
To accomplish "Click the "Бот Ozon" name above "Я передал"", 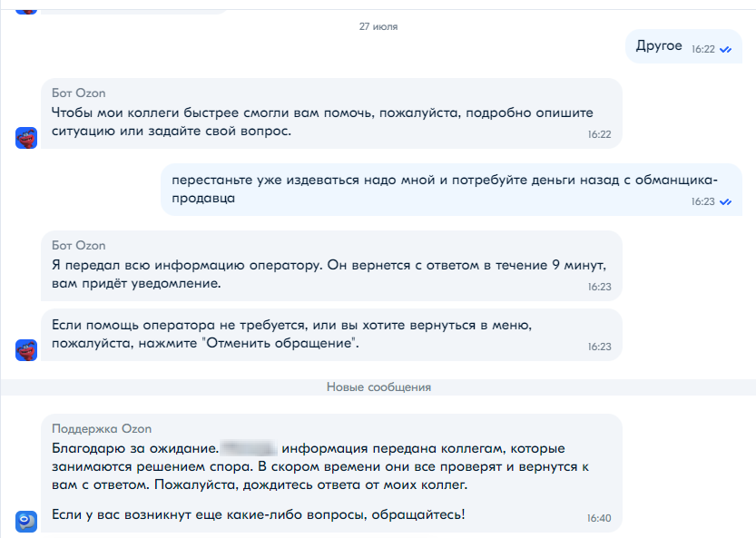I will [79, 245].
